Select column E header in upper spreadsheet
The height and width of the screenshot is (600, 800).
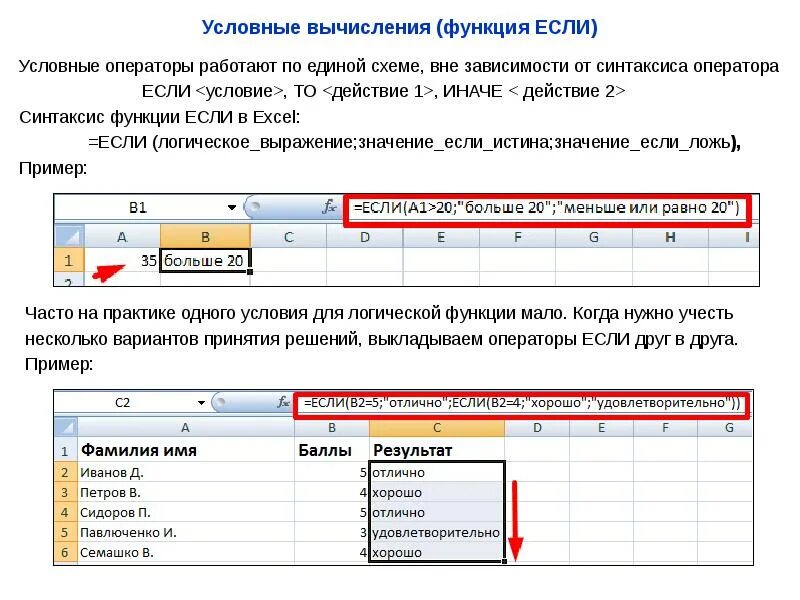[441, 237]
